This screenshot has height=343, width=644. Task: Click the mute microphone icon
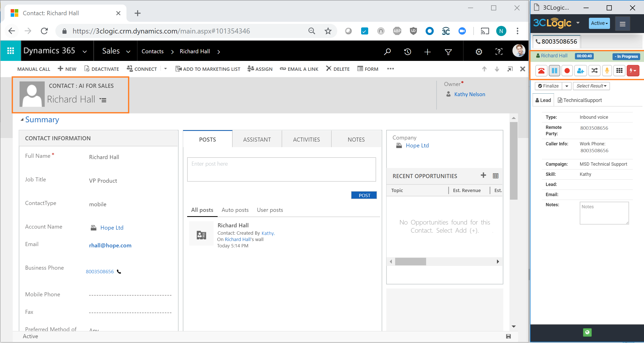point(606,70)
